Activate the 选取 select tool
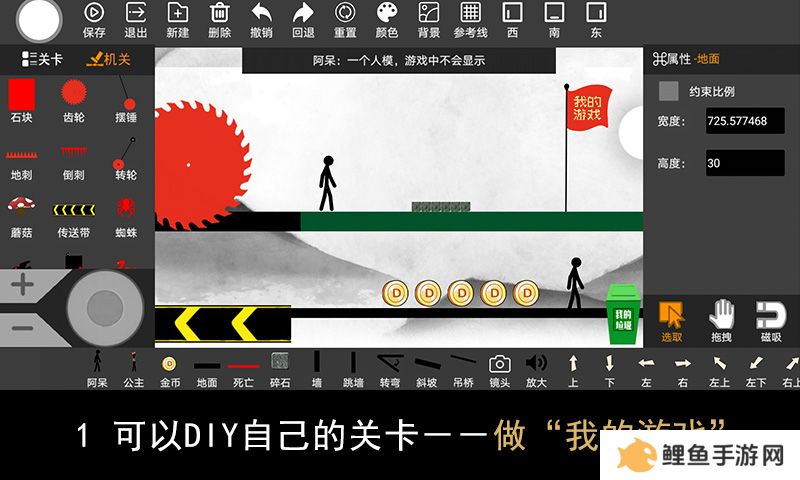Viewport: 800px width, 480px height. click(x=671, y=321)
